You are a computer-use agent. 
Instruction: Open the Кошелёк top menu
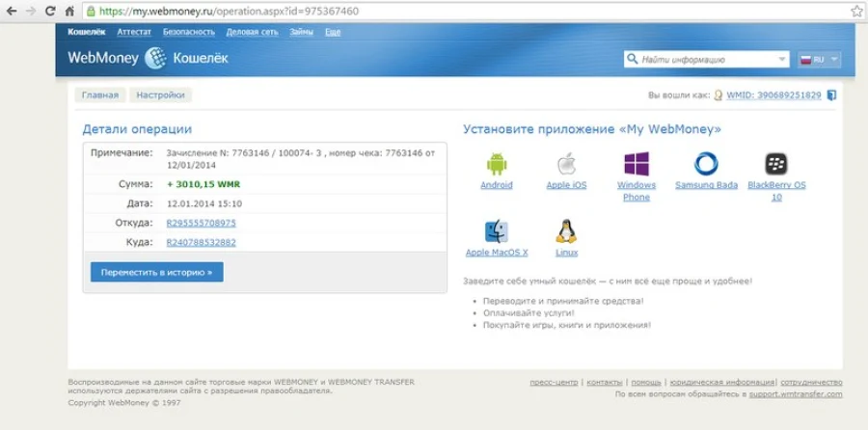coord(87,32)
